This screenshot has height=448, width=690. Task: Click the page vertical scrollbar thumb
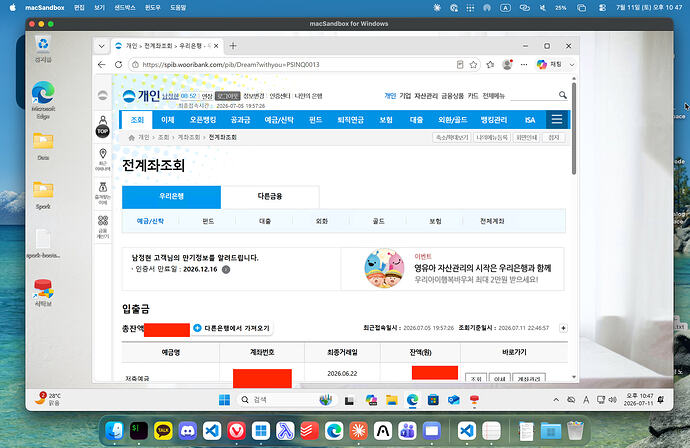click(x=574, y=128)
